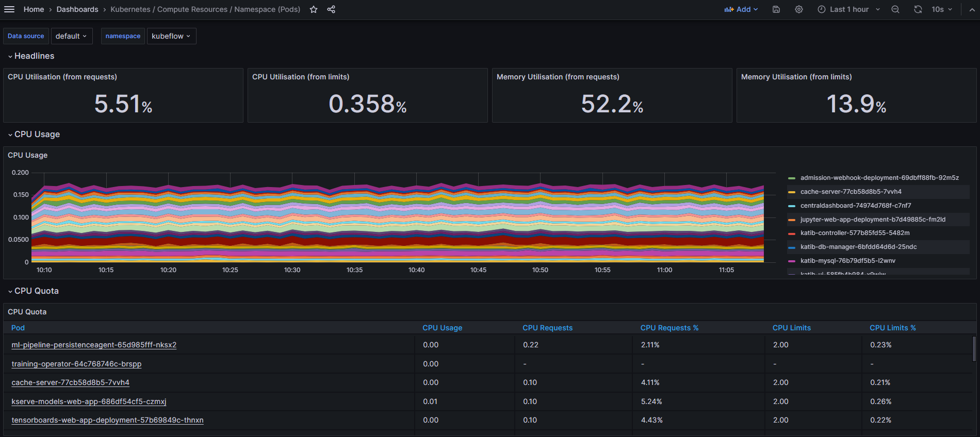980x437 pixels.
Task: Toggle the katib-db-manager series in the legend
Action: pos(858,247)
